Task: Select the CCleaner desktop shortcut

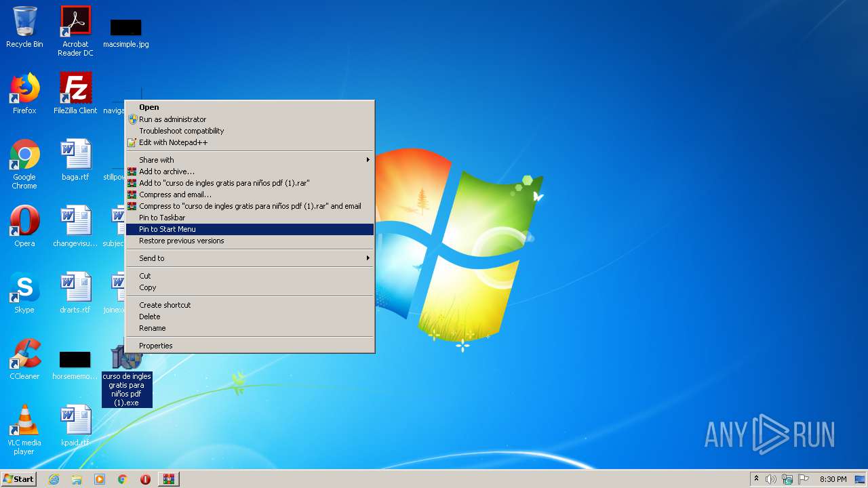Action: [x=24, y=359]
